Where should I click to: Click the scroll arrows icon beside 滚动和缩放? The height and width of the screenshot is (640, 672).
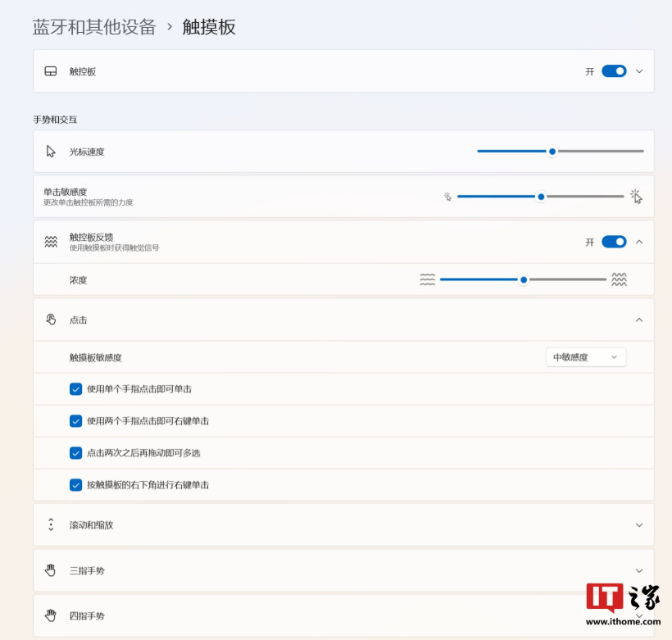tap(51, 524)
